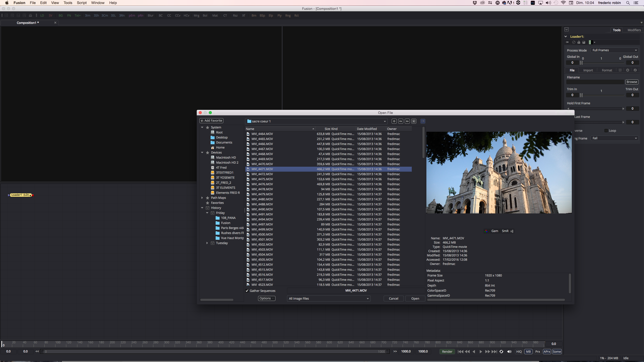
Task: Click the Hold First Frame slider
Action: click(596, 109)
